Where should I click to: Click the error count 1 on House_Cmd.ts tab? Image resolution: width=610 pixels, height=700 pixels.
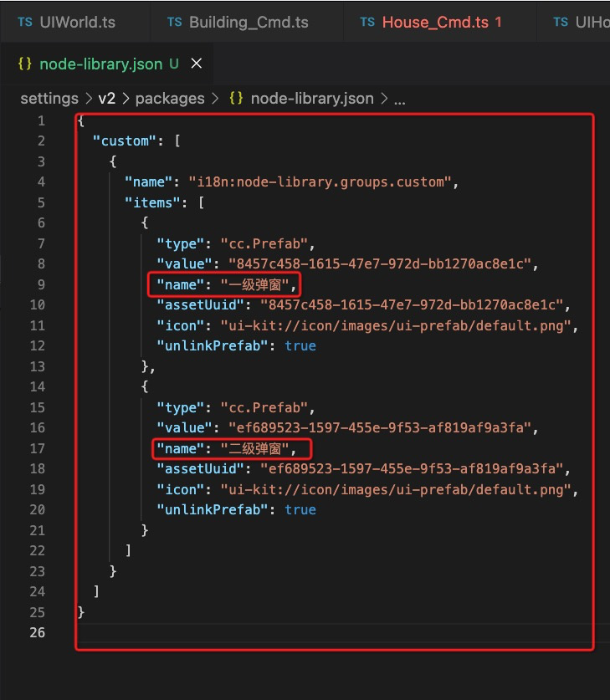tap(499, 23)
